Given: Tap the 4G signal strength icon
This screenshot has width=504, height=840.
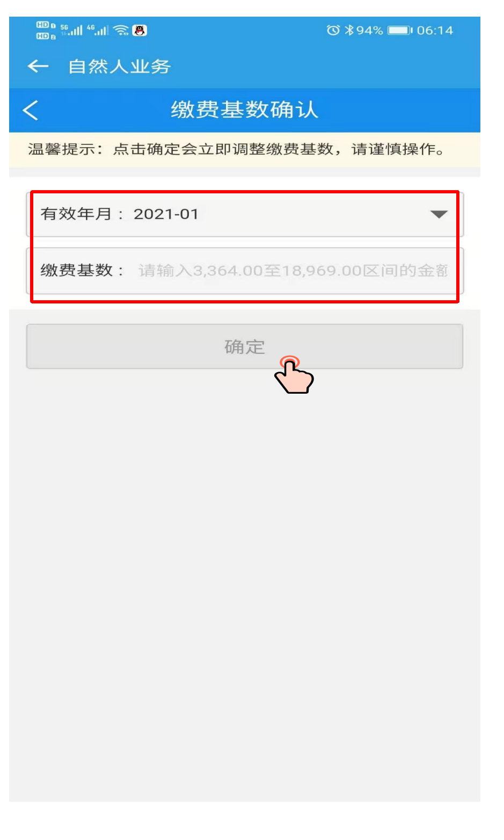Looking at the screenshot, I should pos(98,30).
